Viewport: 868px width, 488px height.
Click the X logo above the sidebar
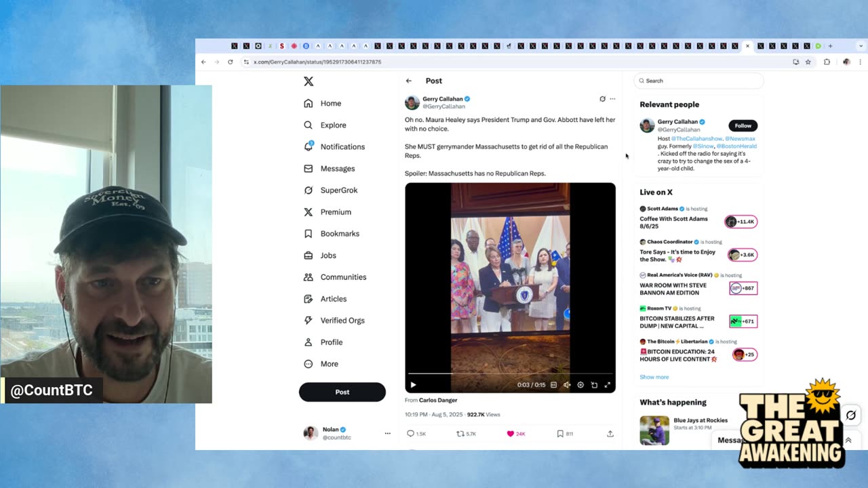point(309,81)
